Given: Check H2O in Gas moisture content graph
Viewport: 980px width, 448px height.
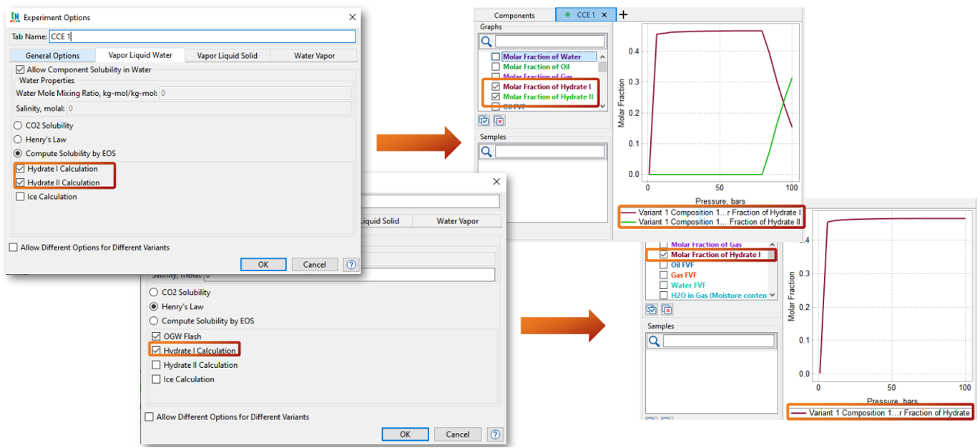Looking at the screenshot, I should coord(663,295).
